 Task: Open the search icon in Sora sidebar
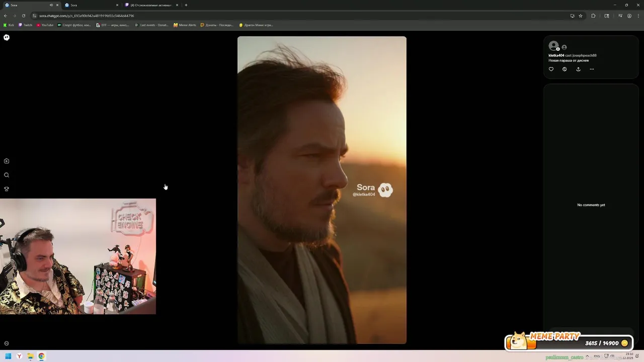(x=7, y=175)
